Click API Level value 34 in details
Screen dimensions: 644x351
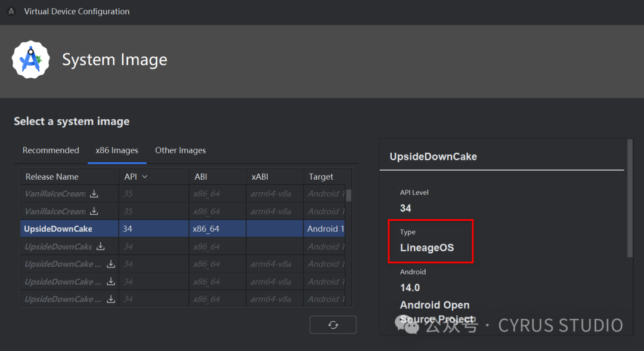click(x=405, y=208)
